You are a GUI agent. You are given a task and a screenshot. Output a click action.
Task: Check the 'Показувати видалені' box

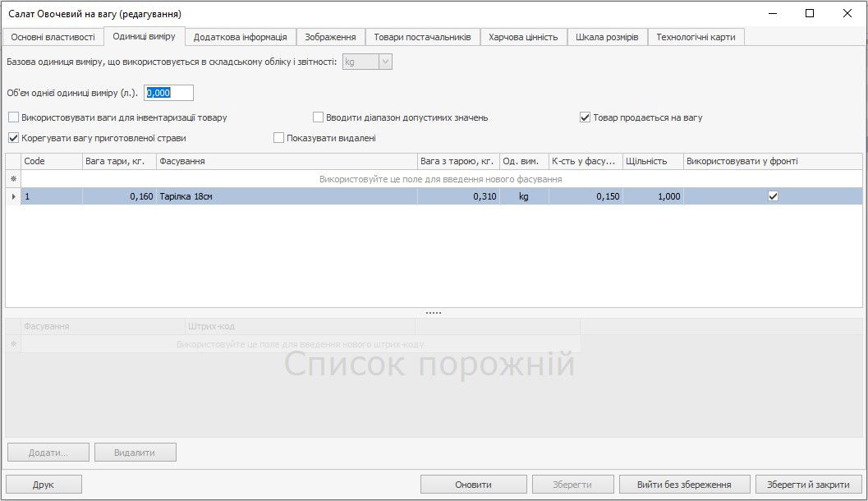pos(279,138)
